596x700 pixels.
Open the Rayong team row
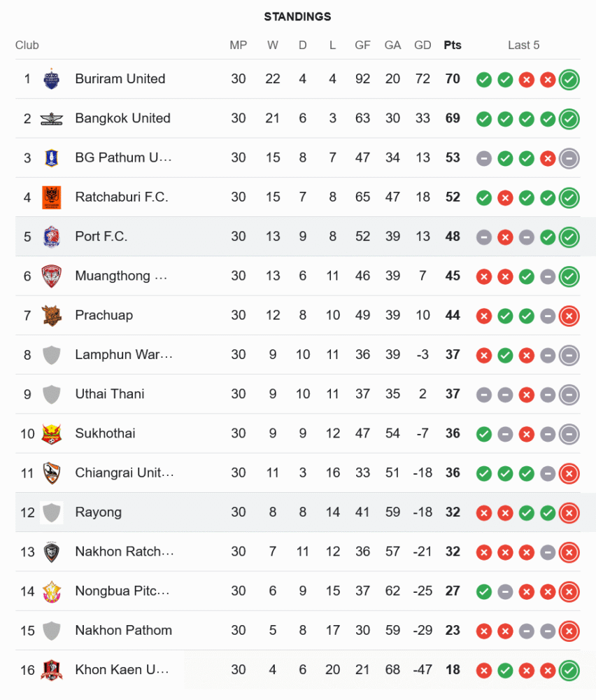tap(99, 512)
